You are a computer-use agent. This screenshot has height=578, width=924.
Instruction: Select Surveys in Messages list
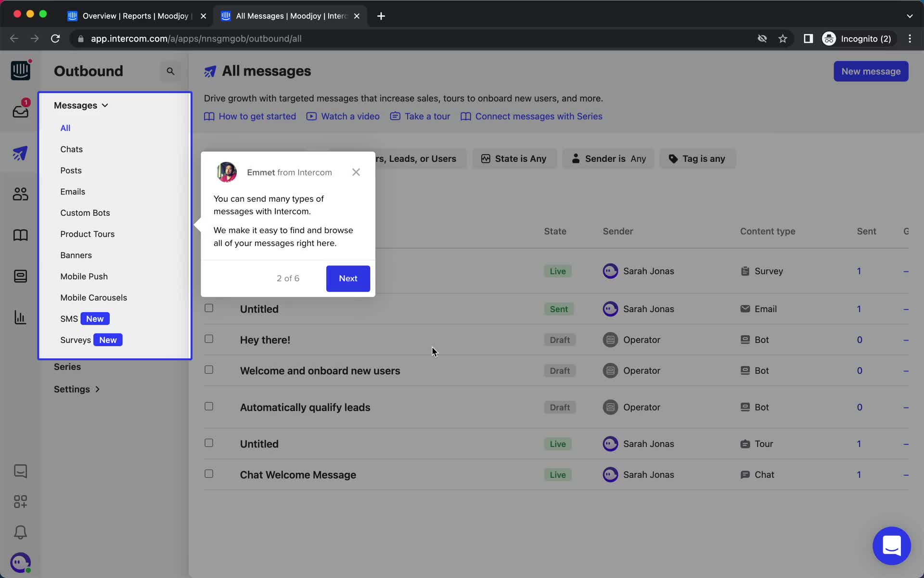(76, 340)
